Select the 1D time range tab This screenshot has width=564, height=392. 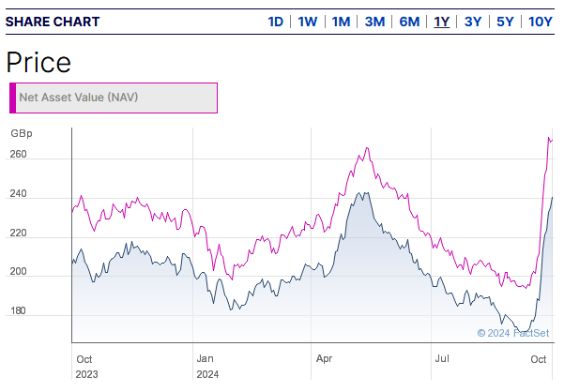coord(276,22)
